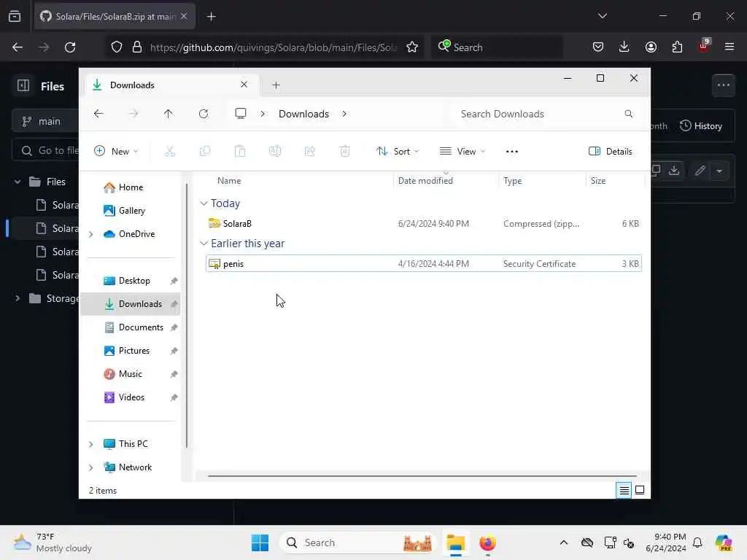Screen dimensions: 747x560
Task: Click the Copy icon in Explorer toolbar
Action: click(205, 152)
